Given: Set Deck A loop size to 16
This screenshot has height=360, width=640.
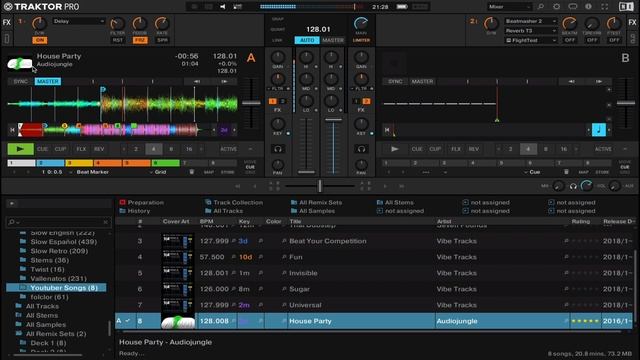Looking at the screenshot, I should 189,149.
